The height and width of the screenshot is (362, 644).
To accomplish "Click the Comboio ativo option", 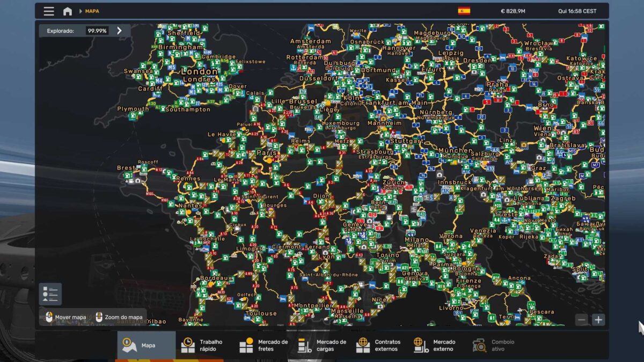I will coord(494,345).
